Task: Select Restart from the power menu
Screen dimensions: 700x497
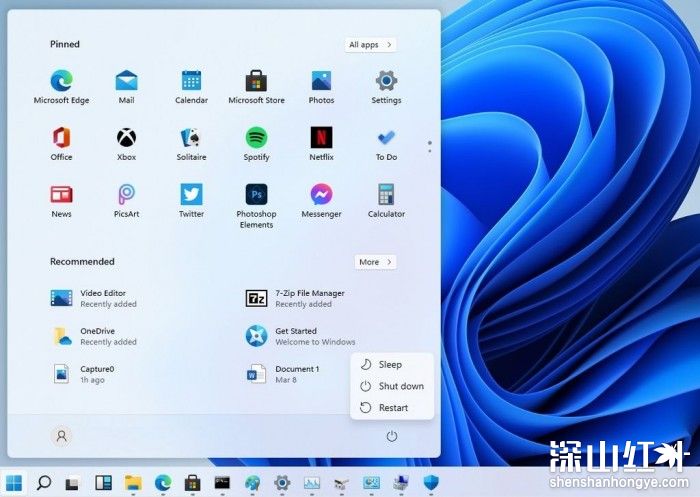Action: pos(392,408)
